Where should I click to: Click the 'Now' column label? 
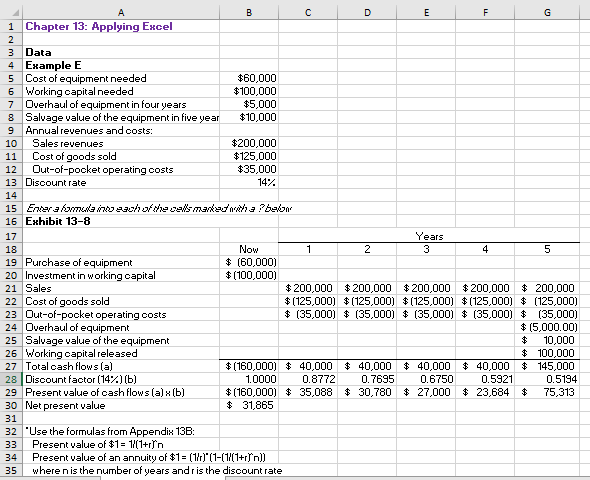point(249,249)
